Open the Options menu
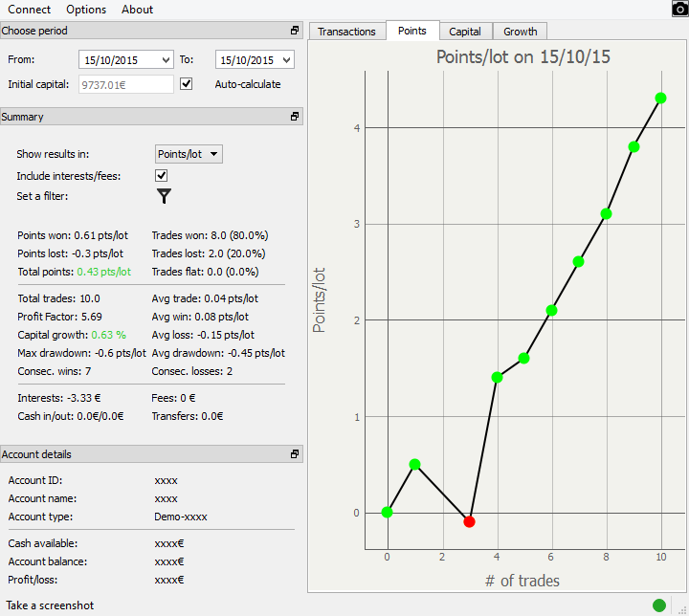 [86, 10]
